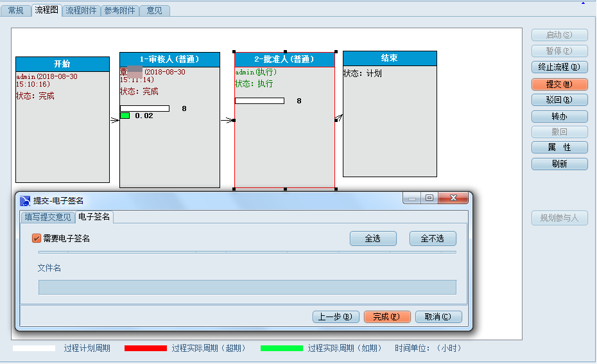Click the 过程计划周期 legend text
597x364 pixels.
click(87, 349)
